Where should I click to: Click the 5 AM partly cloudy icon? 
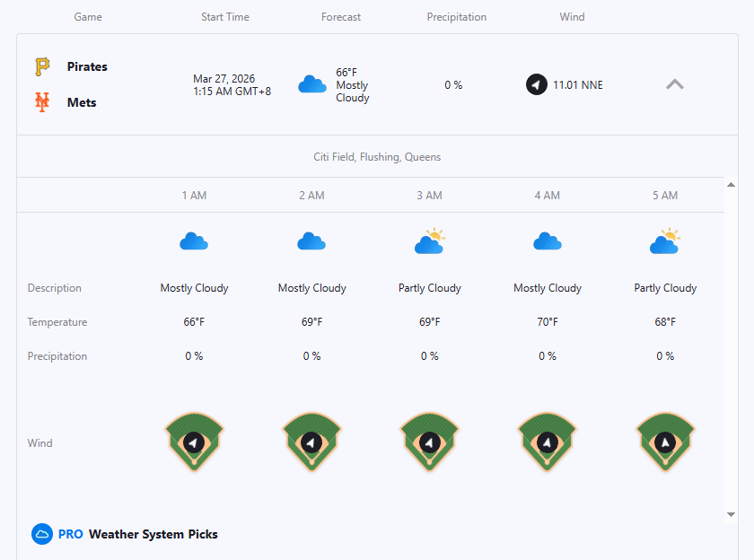(664, 241)
